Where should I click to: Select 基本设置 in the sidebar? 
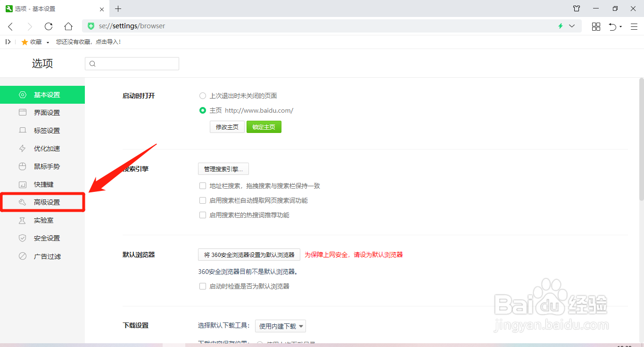pyautogui.click(x=42, y=95)
